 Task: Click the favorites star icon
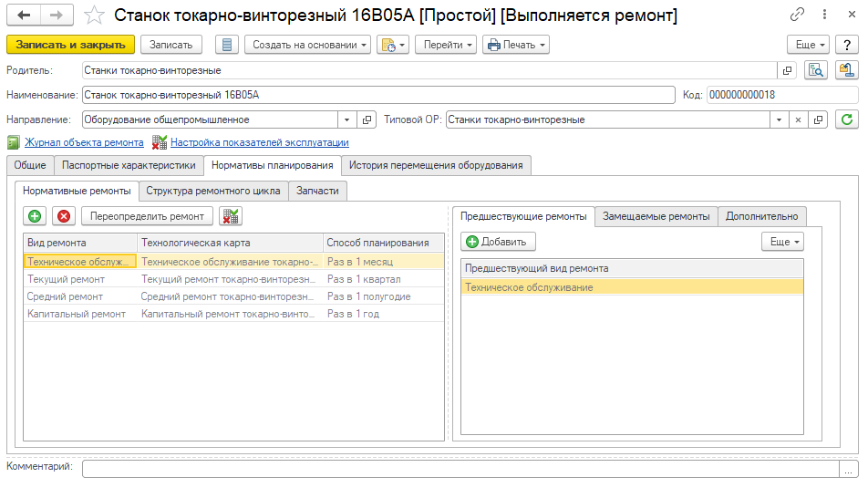click(94, 16)
